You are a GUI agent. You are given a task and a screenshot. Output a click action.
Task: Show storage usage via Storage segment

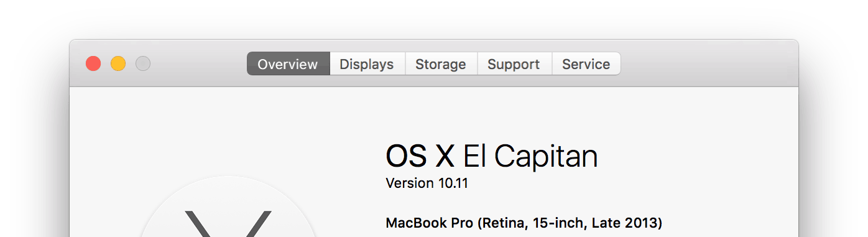click(x=441, y=64)
